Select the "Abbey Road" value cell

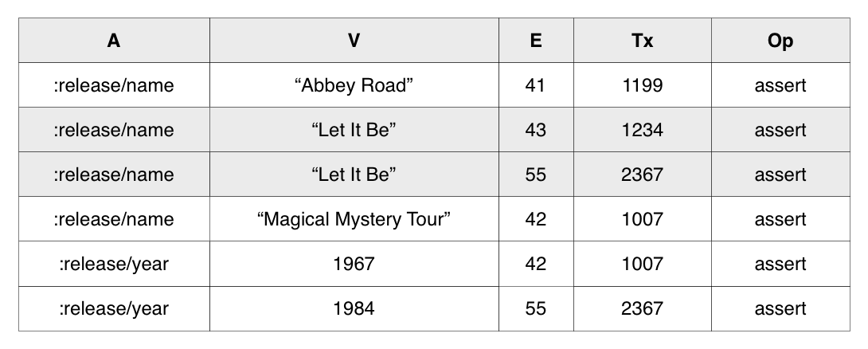(x=354, y=85)
